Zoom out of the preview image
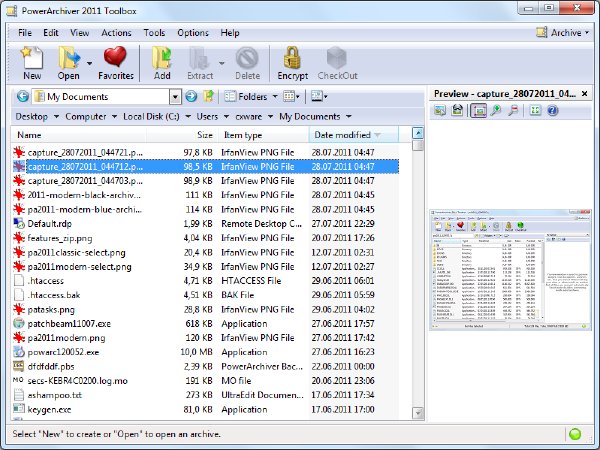Image resolution: width=600 pixels, height=450 pixels. (x=513, y=111)
